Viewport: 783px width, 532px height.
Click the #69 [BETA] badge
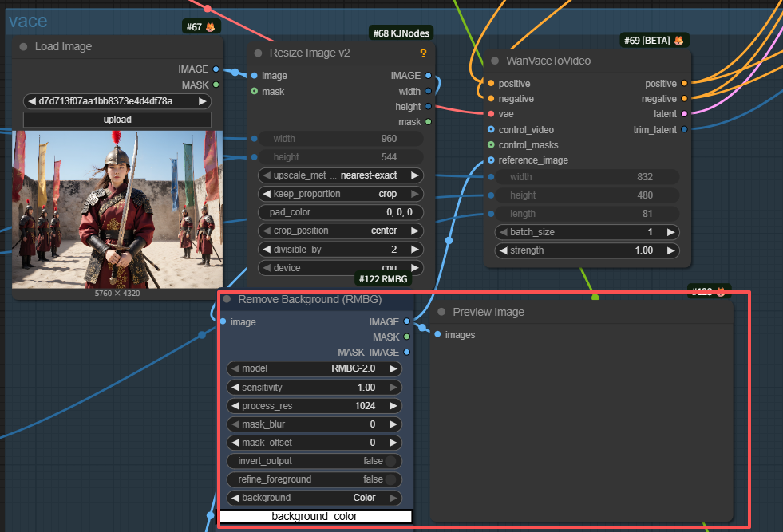point(654,41)
